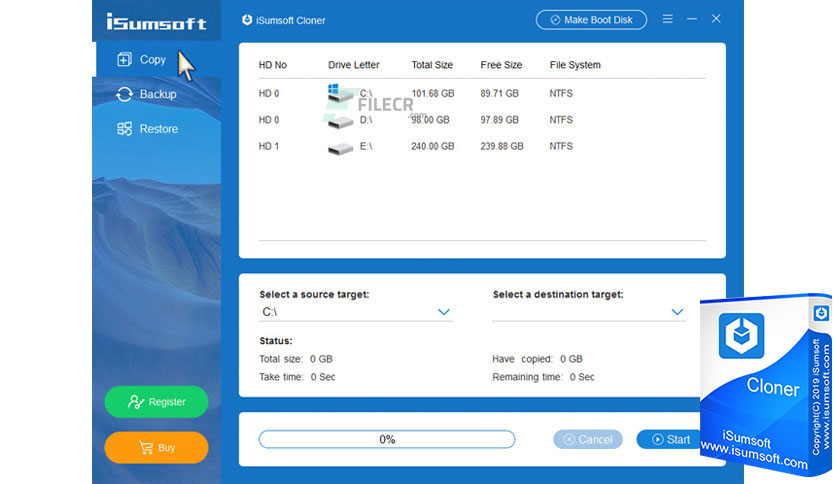Click the orange Buy button
The width and height of the screenshot is (836, 484).
[156, 448]
